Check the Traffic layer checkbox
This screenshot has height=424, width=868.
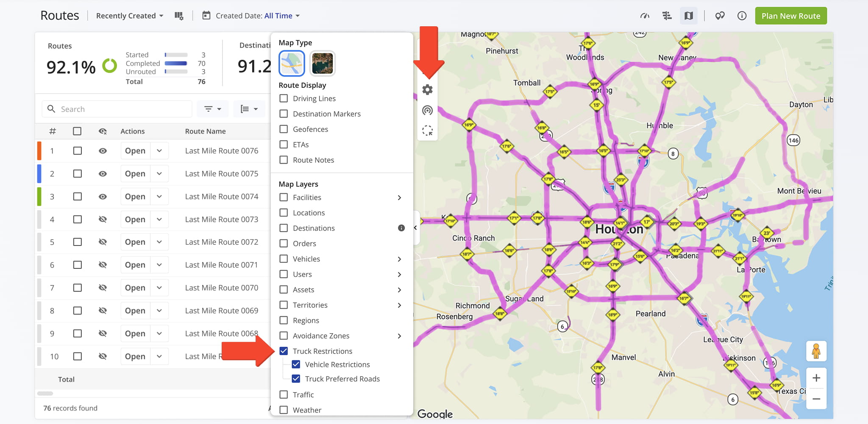coord(284,395)
